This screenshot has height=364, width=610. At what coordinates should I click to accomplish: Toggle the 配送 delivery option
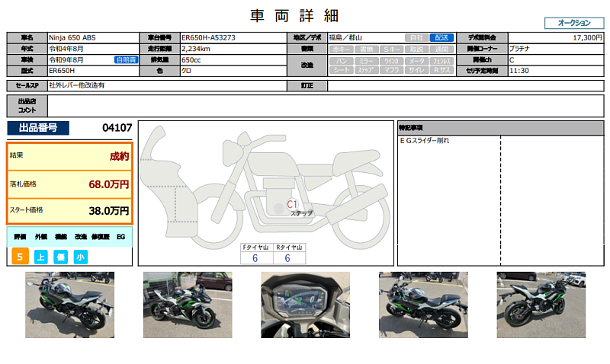441,37
